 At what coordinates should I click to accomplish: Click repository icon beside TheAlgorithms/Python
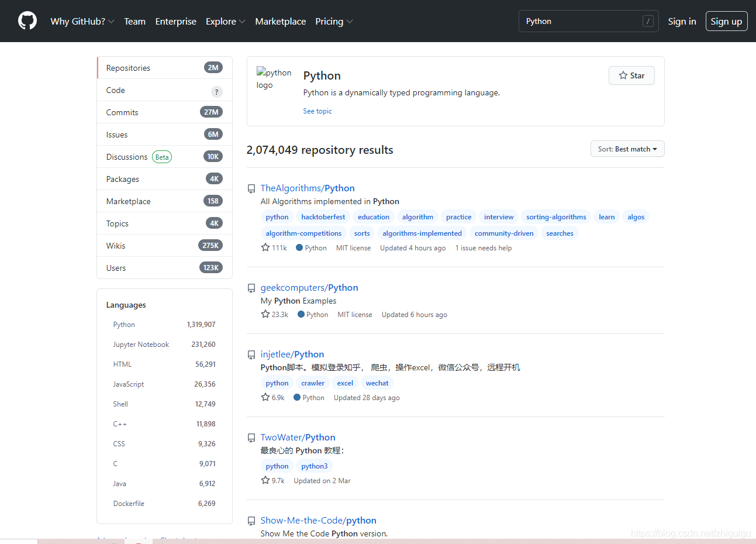click(251, 188)
